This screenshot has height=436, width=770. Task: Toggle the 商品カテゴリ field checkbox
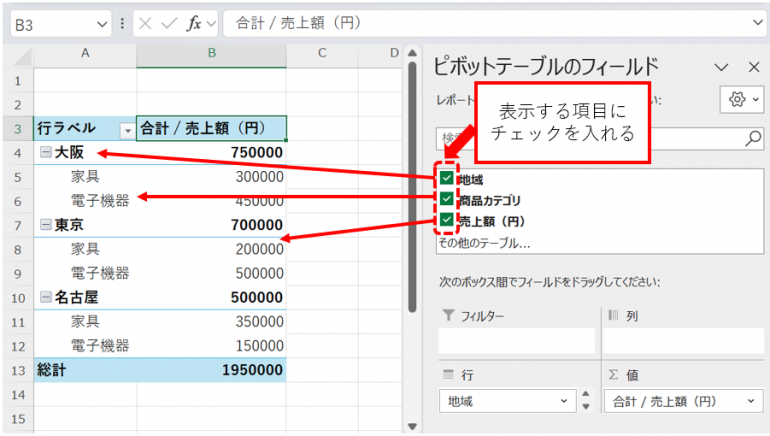446,199
